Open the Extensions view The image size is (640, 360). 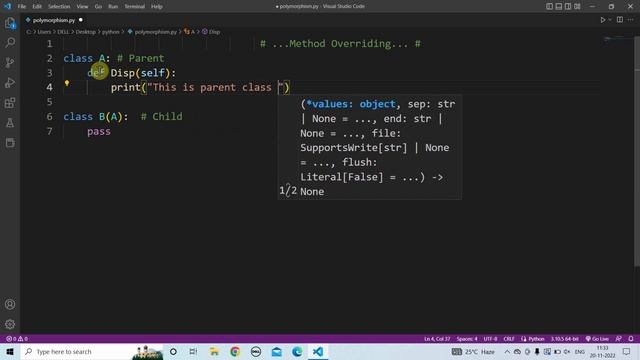[10, 102]
